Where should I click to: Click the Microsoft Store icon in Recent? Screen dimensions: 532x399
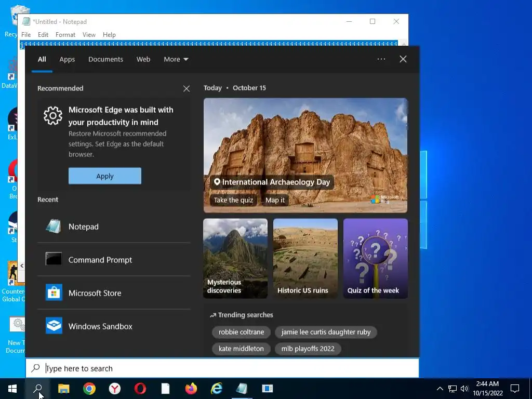point(54,292)
